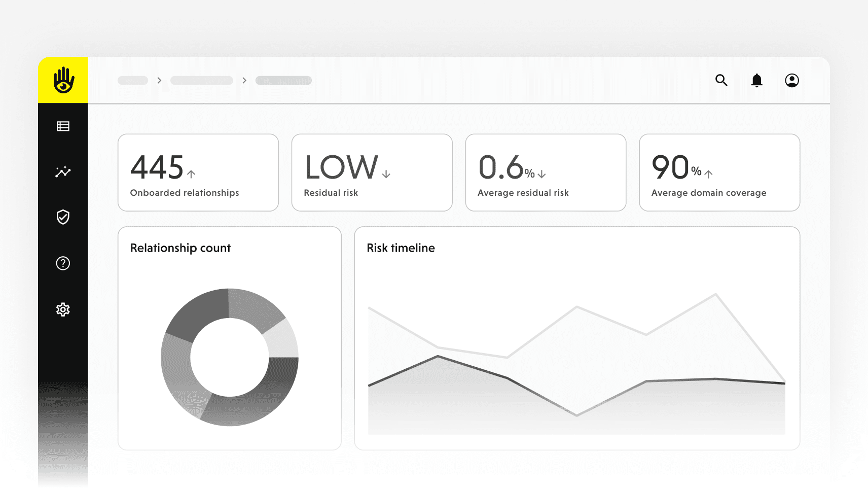This screenshot has width=868, height=488.
Task: Click the highest peak on Risk timeline
Action: (x=715, y=294)
